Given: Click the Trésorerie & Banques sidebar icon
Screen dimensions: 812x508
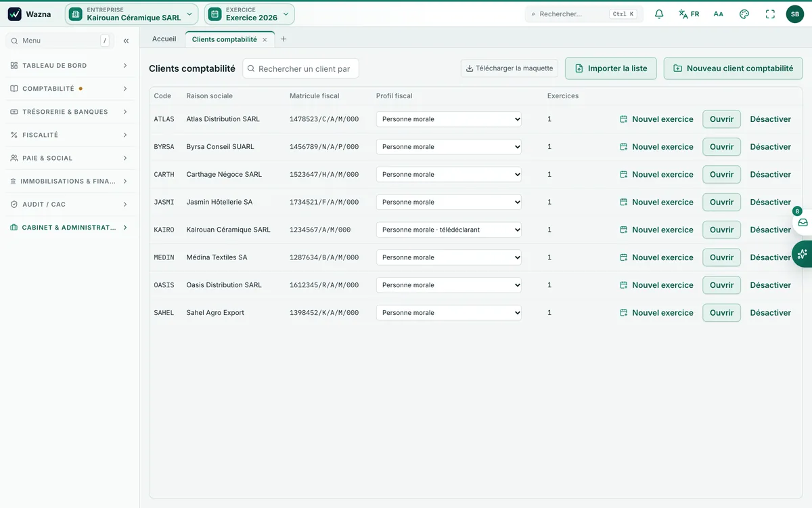Looking at the screenshot, I should (x=14, y=112).
